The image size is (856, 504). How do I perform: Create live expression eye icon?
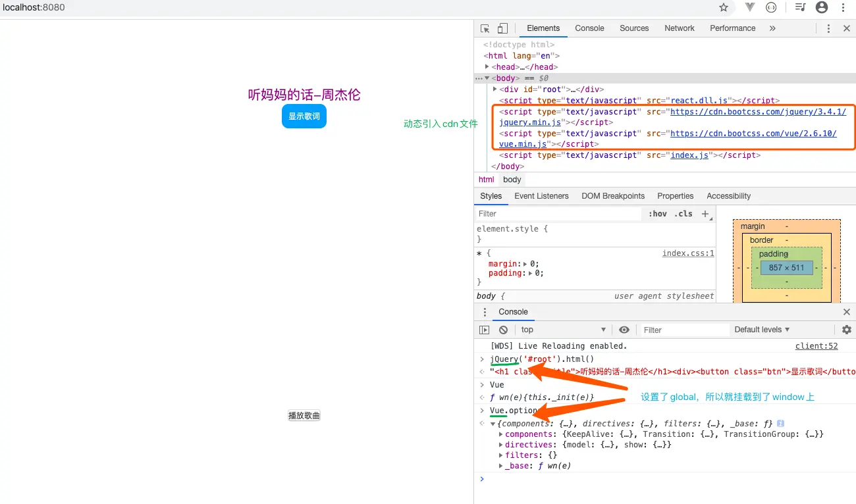point(624,330)
